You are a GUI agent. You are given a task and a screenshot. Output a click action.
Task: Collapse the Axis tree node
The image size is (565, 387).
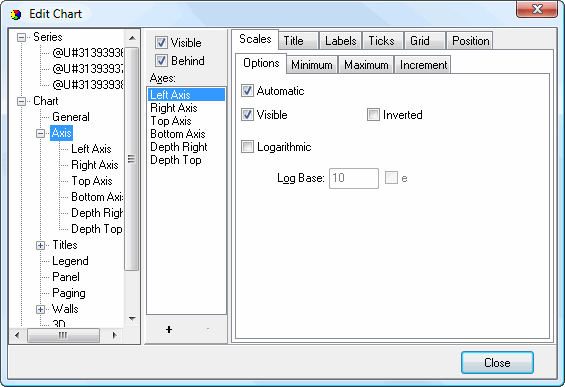click(40, 133)
